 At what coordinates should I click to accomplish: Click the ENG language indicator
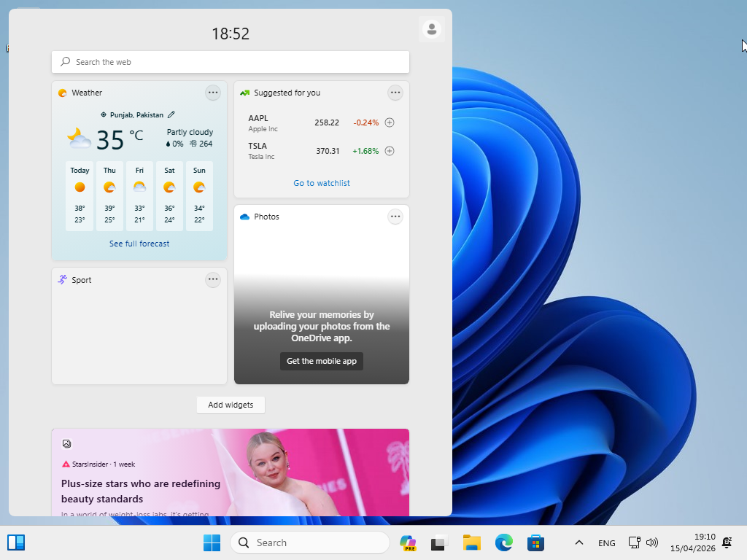tap(606, 542)
